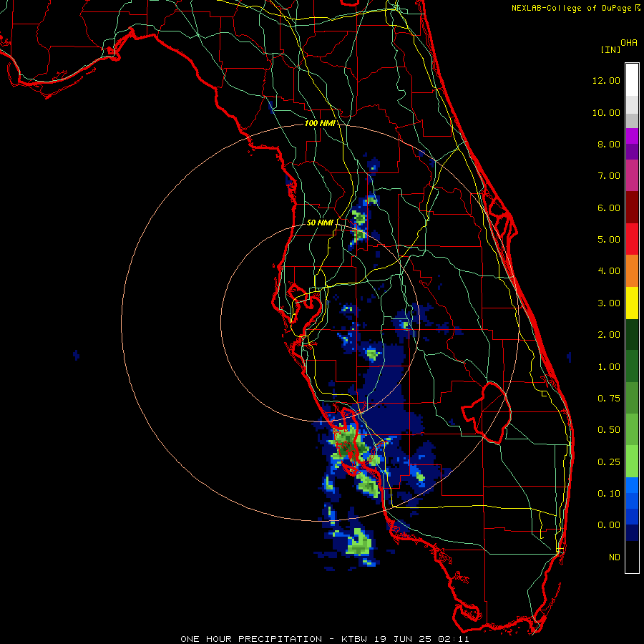
Task: Click the ONE HOUR PRECIPITATION caption text
Action: 251,639
